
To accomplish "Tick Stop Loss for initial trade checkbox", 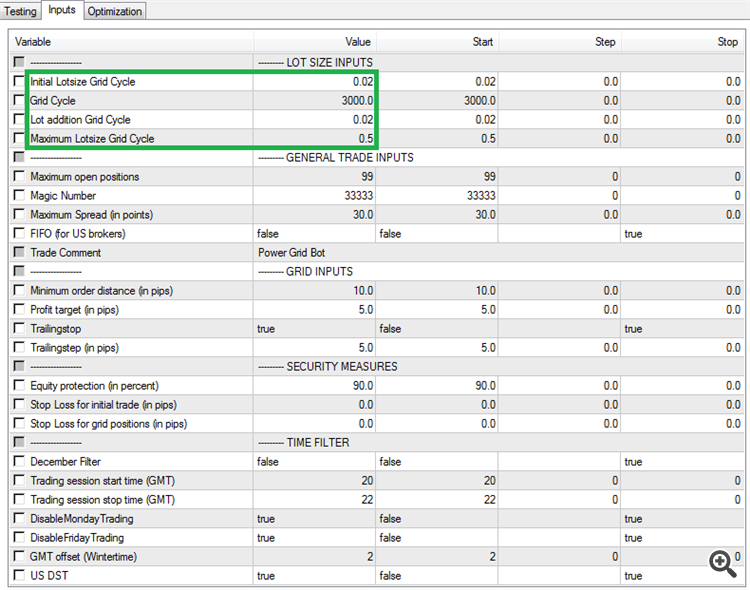I will click(19, 404).
